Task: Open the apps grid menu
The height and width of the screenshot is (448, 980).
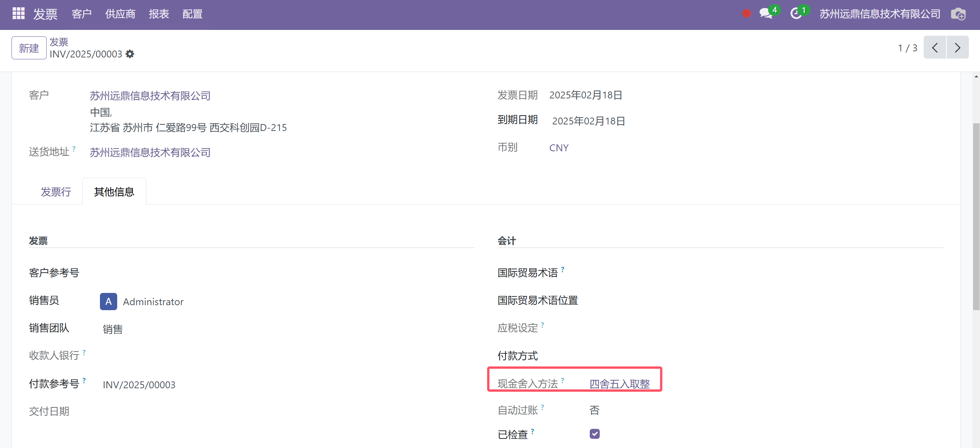Action: click(18, 14)
